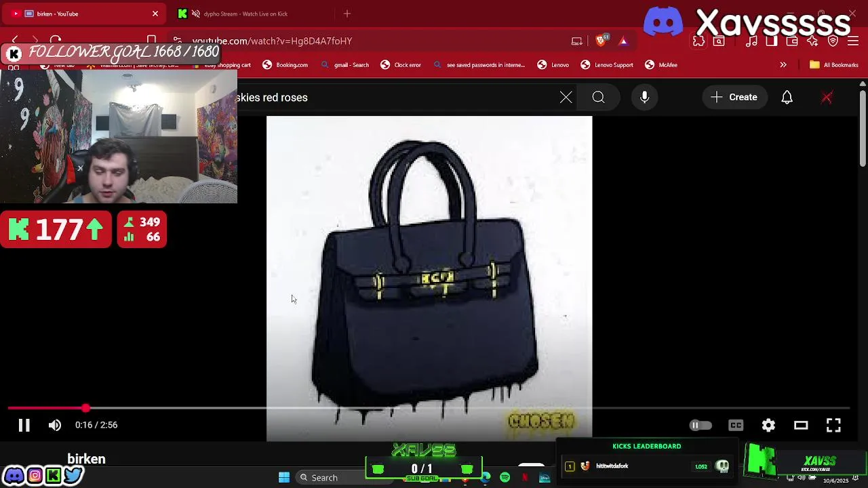Click the screen cast icon in address bar
Screen dimensions: 868x488
577,41
